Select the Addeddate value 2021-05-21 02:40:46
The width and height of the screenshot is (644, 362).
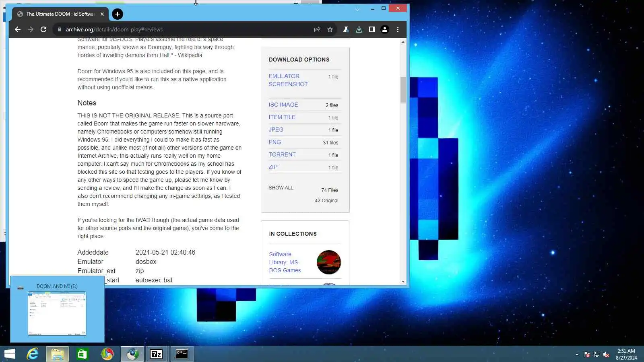[165, 252]
